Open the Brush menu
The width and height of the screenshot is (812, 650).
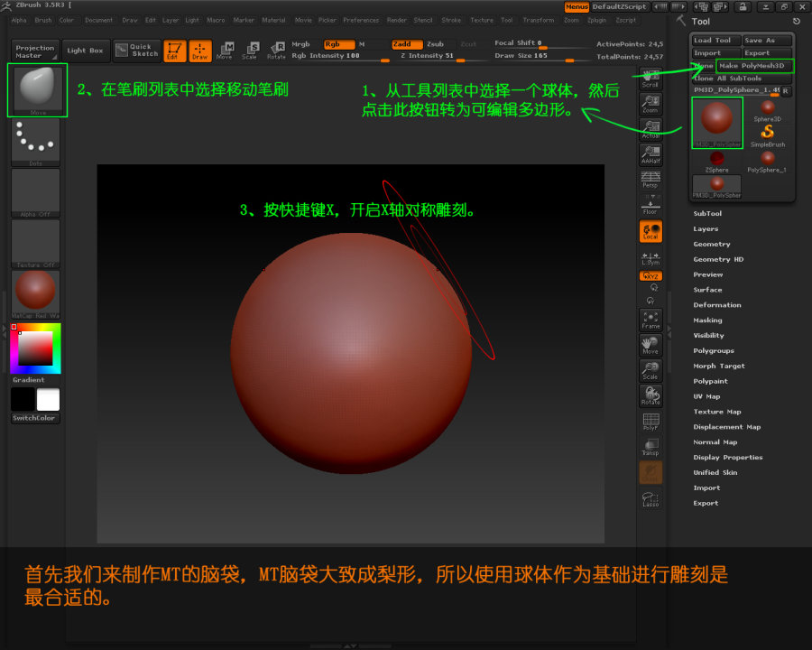point(43,20)
